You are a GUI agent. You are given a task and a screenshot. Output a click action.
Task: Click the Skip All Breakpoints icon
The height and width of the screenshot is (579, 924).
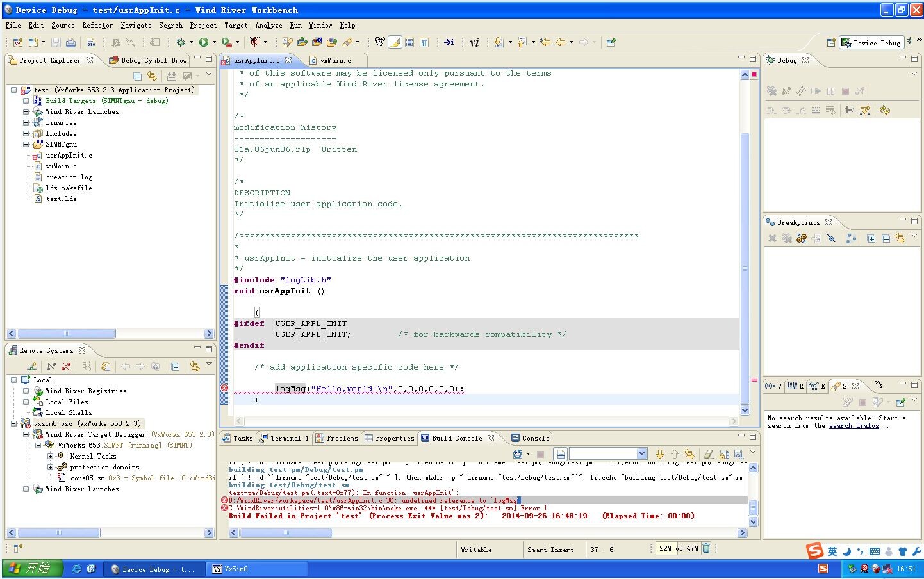[x=831, y=238]
